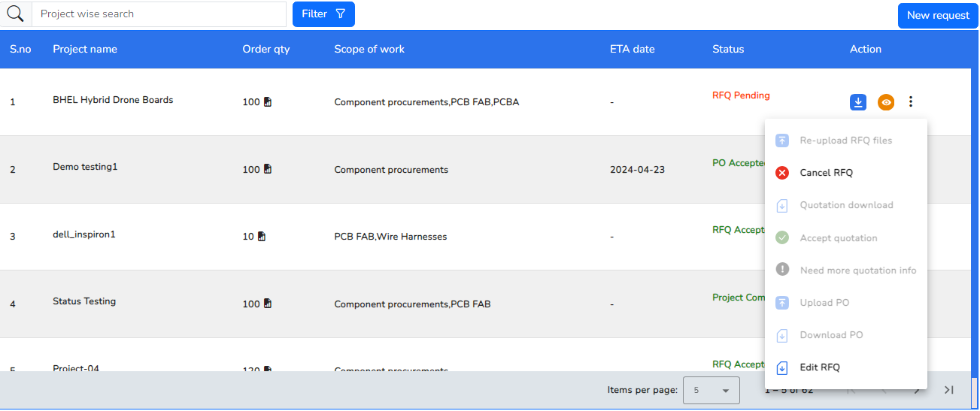Screen dimensions: 980x411
Task: Download files for BHEL Hybrid Drone Boards
Action: pos(858,102)
